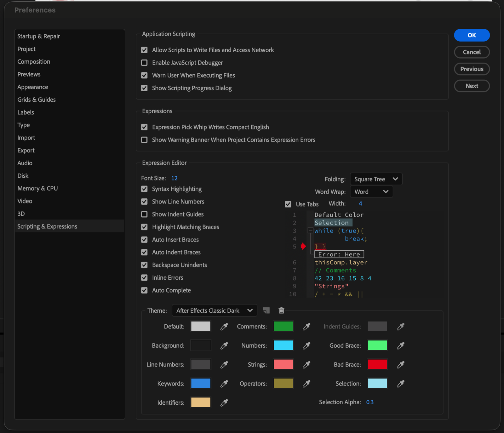Image resolution: width=504 pixels, height=433 pixels.
Task: Open the Audio preferences category
Action: (70, 163)
